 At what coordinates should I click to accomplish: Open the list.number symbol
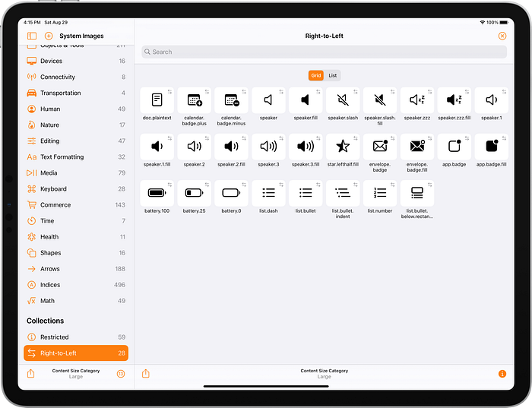380,193
